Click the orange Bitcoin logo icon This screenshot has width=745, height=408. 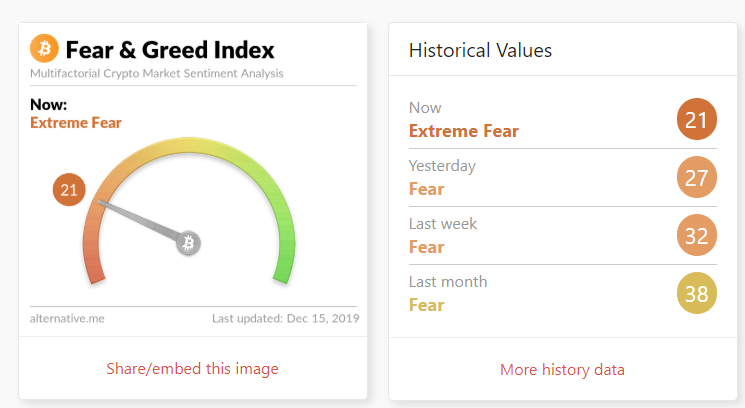[45, 48]
